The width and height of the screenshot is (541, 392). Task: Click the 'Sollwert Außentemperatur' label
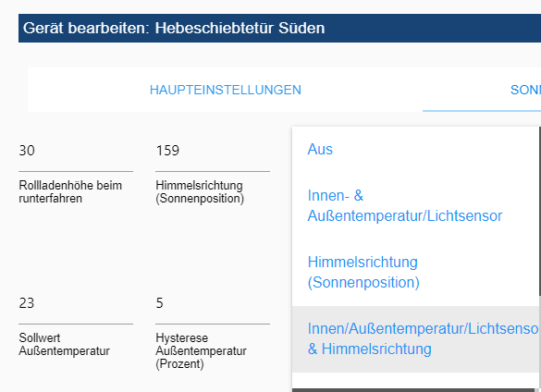[64, 344]
